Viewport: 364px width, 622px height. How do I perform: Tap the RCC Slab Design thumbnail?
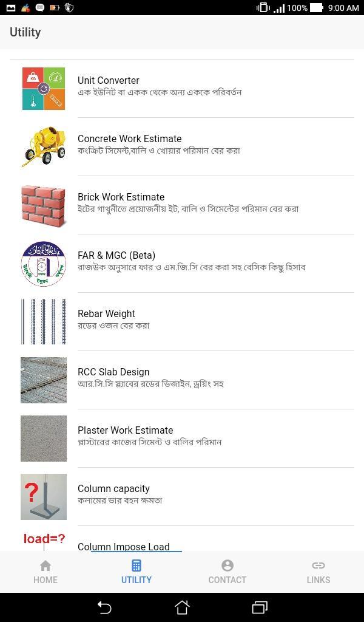coord(44,380)
